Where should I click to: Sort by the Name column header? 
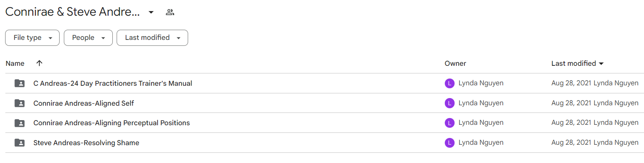(x=15, y=63)
